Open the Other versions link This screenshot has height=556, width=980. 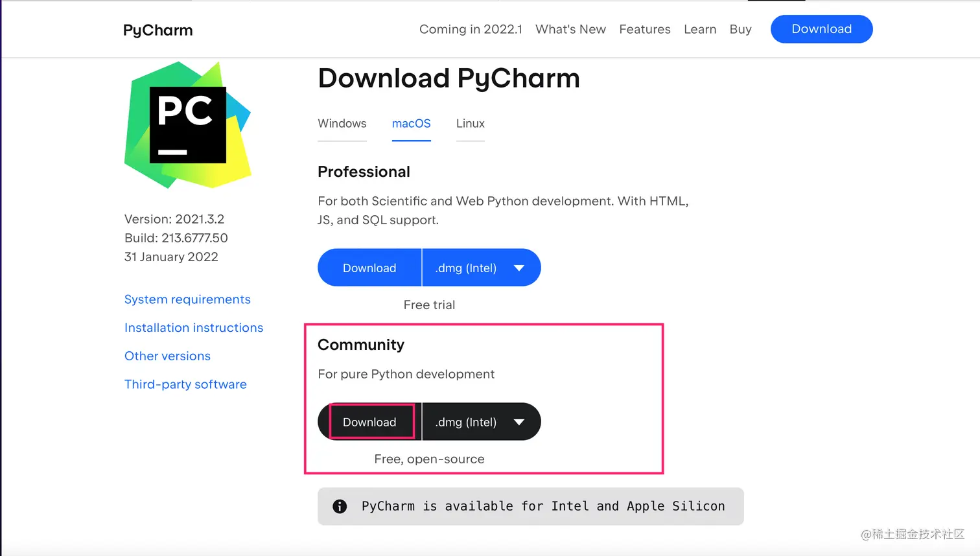click(167, 356)
